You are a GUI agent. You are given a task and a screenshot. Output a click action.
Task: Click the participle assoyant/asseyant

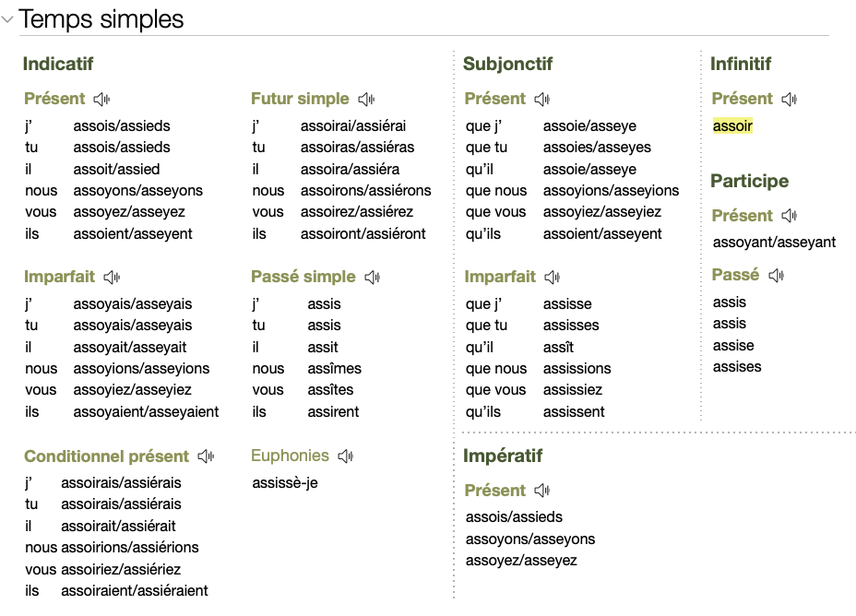tap(774, 243)
